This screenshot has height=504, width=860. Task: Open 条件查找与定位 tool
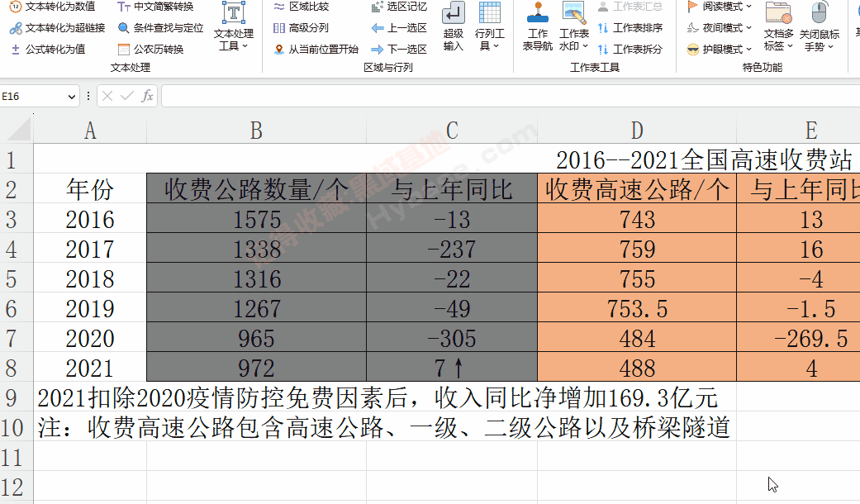click(161, 28)
